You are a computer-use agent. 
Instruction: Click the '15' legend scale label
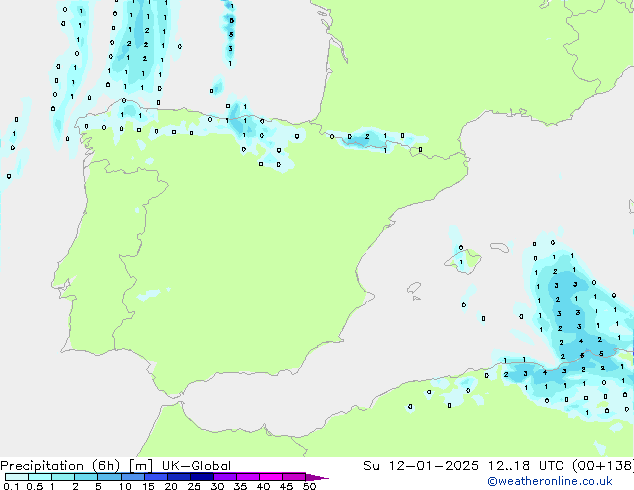pos(148,486)
